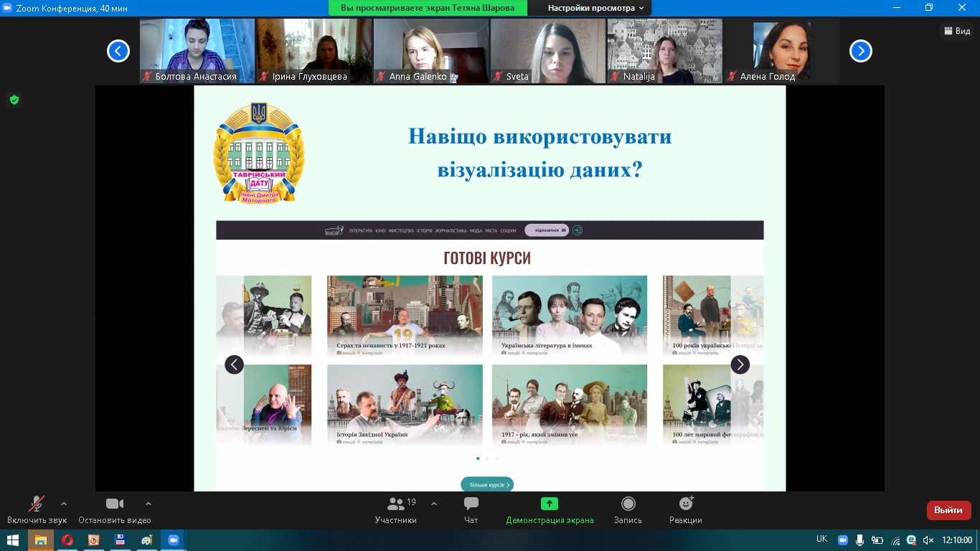The image size is (980, 551).
Task: Open the course Страх та ненависть у 1917-1921 роках
Action: pos(405,316)
